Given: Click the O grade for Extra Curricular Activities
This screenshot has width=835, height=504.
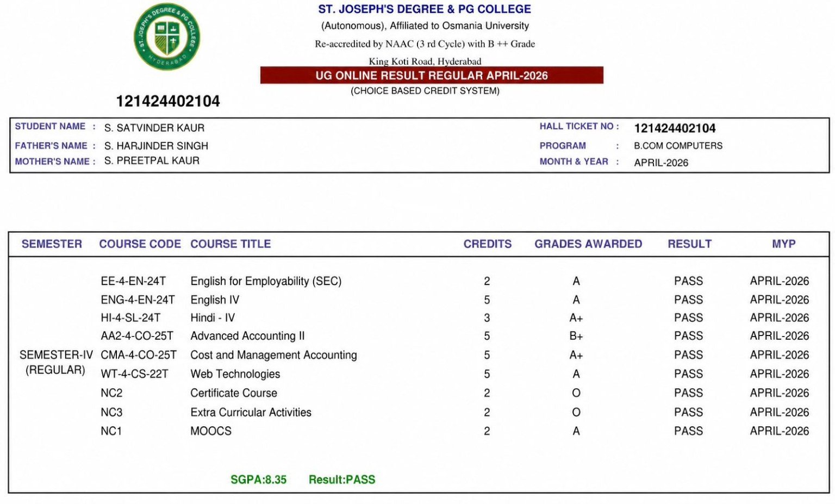Looking at the screenshot, I should click(x=576, y=412).
